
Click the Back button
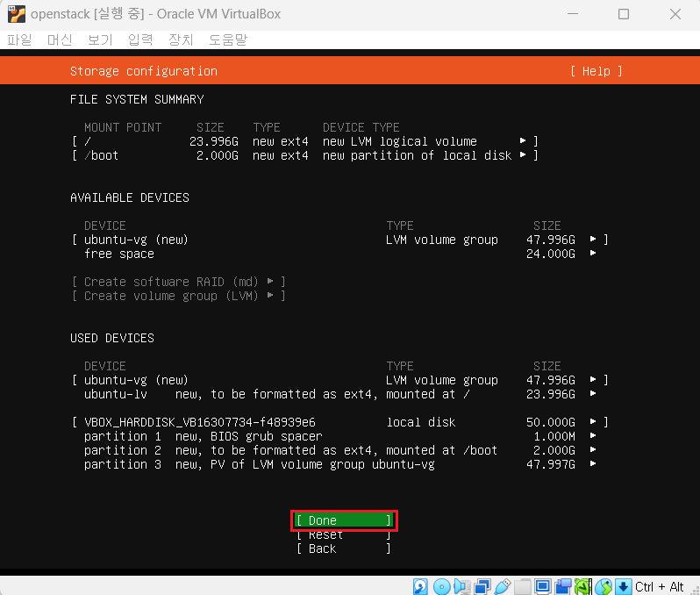point(344,548)
